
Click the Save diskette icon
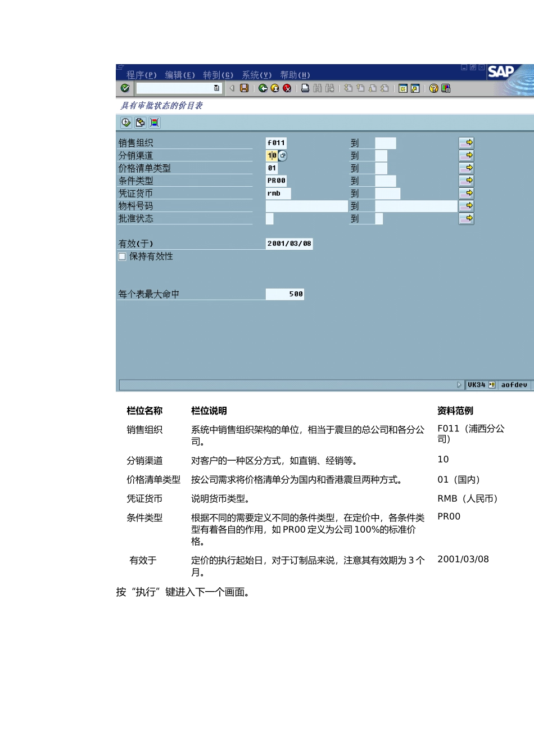click(x=244, y=88)
